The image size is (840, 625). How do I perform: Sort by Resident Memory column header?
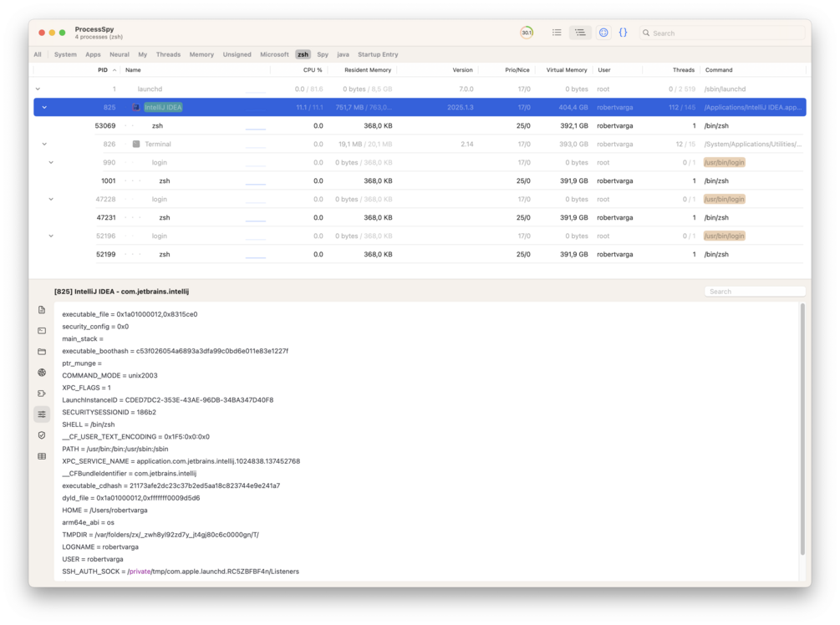368,70
